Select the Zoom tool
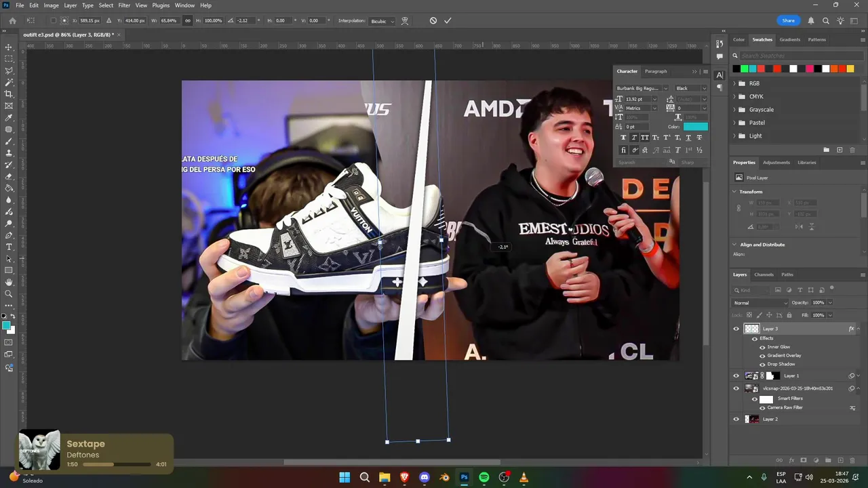 click(x=9, y=293)
